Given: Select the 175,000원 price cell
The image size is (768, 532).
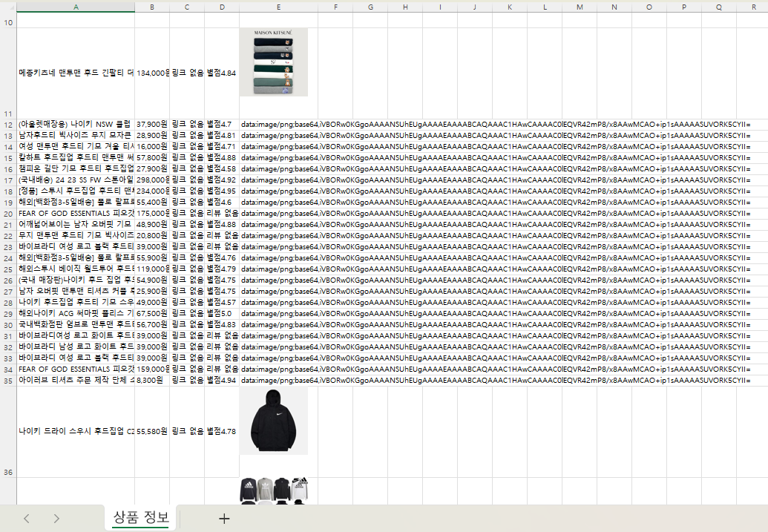Looking at the screenshot, I should [152, 214].
